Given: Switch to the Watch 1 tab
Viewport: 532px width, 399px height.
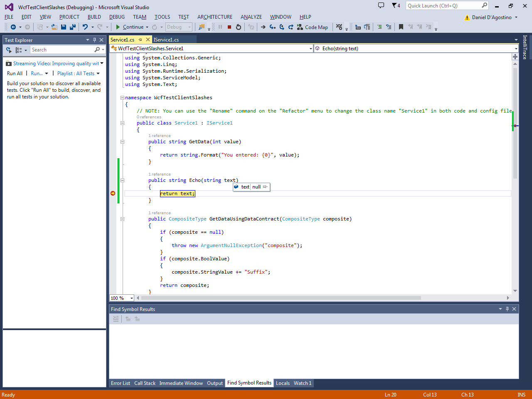Looking at the screenshot, I should pyautogui.click(x=303, y=383).
